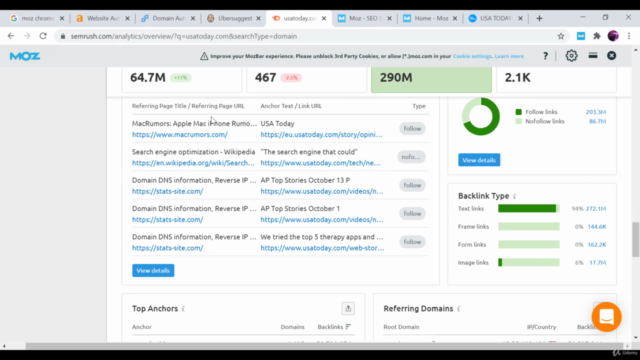The height and width of the screenshot is (360, 640).
Task: Switch to the moz chrome Google tab
Action: point(37,18)
